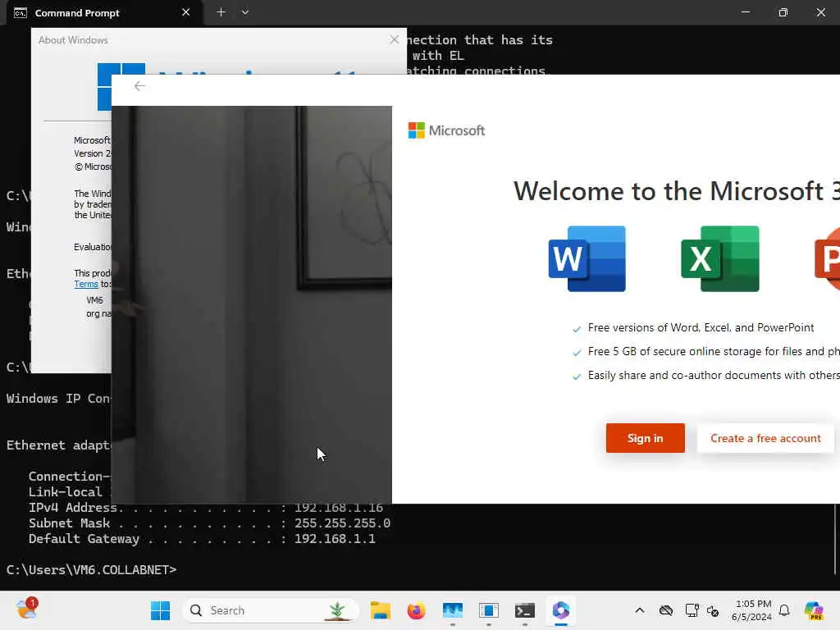Click the Sign in button

click(645, 438)
